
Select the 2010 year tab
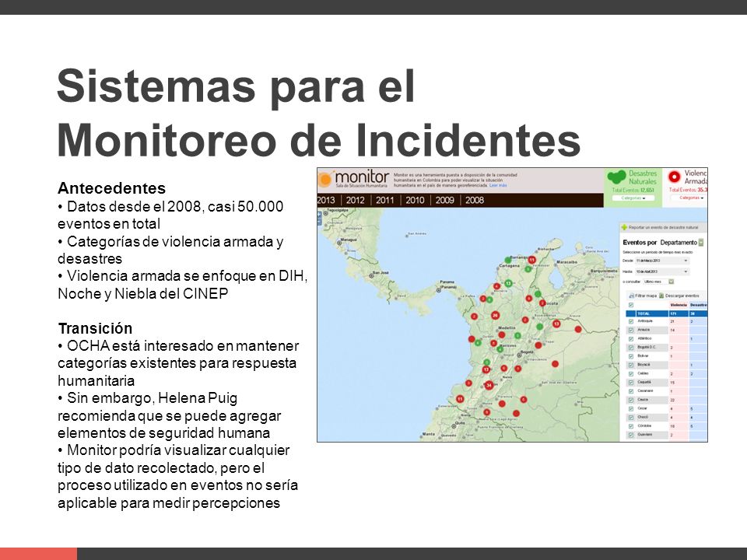[415, 201]
